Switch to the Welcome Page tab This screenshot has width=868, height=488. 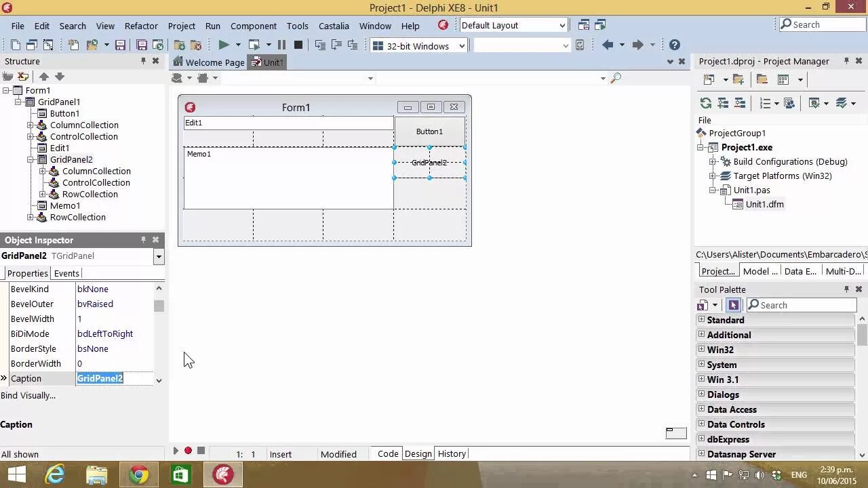click(x=208, y=62)
